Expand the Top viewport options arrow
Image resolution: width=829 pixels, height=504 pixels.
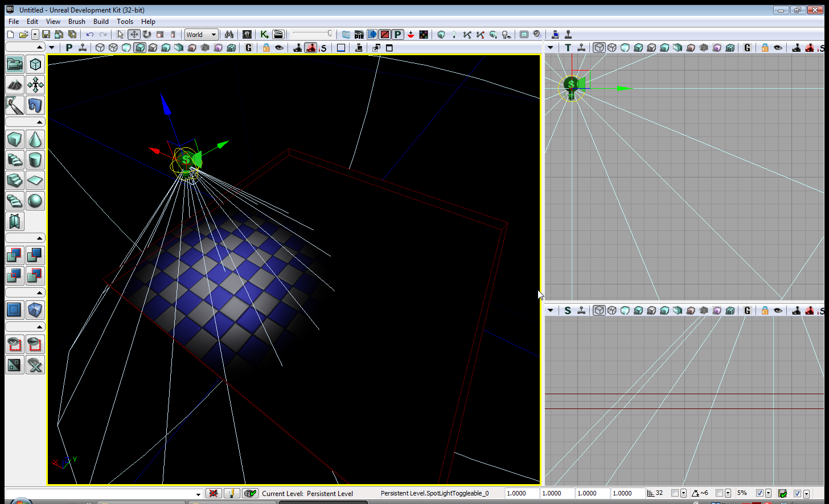(x=550, y=48)
